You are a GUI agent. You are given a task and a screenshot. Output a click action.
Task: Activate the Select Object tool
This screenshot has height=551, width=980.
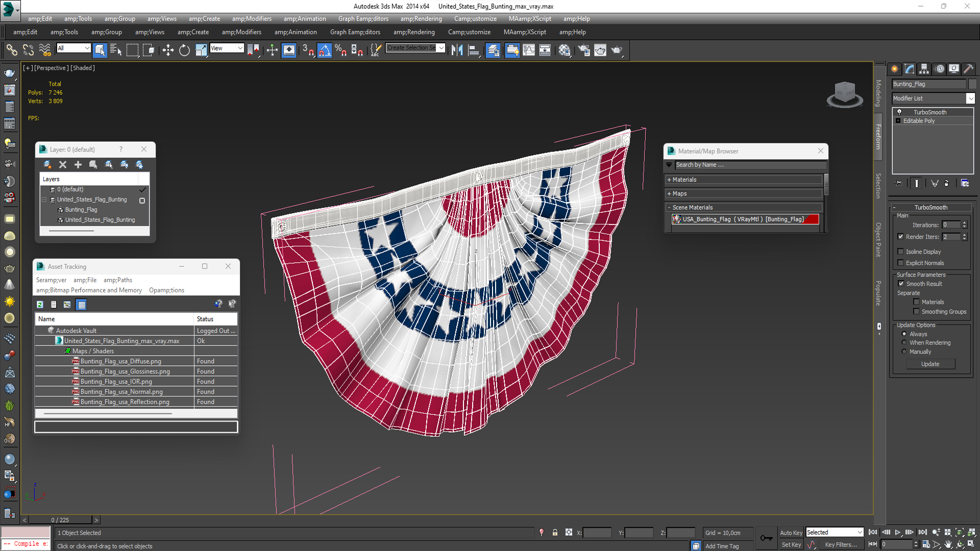pyautogui.click(x=100, y=50)
